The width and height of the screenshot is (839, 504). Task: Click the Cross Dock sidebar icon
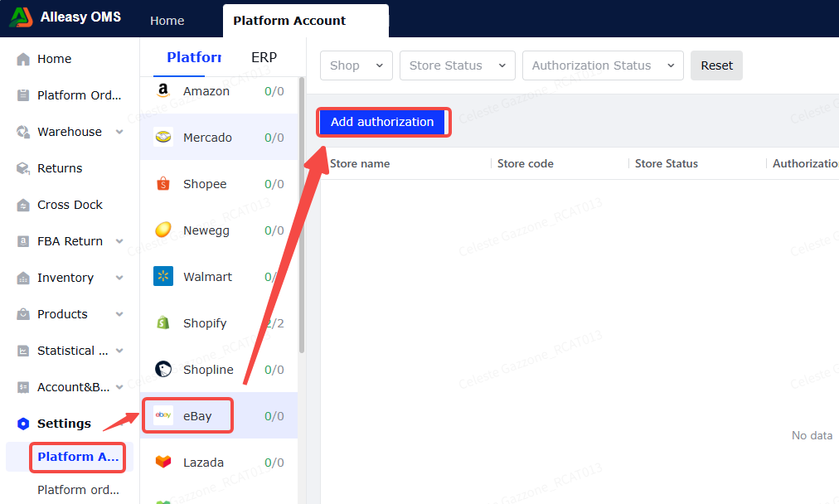point(23,205)
